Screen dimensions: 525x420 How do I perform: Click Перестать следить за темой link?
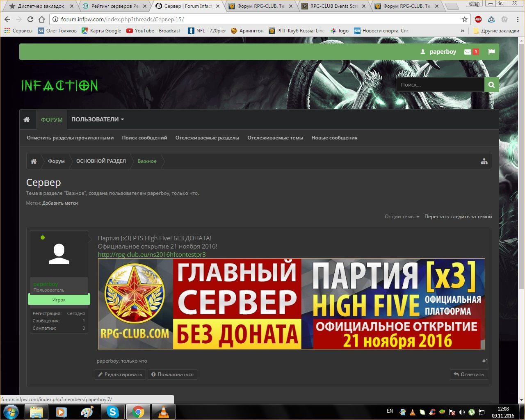point(458,217)
